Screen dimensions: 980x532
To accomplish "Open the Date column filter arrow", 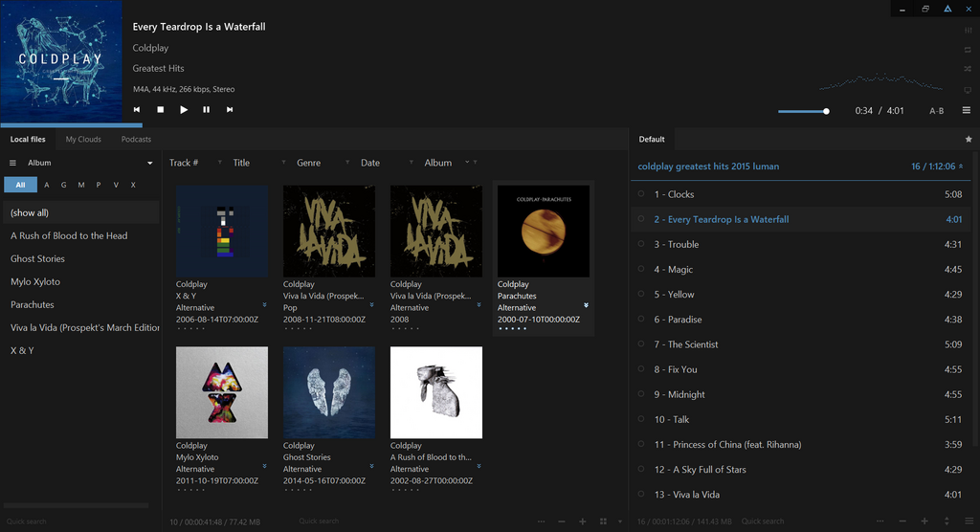I will 411,163.
